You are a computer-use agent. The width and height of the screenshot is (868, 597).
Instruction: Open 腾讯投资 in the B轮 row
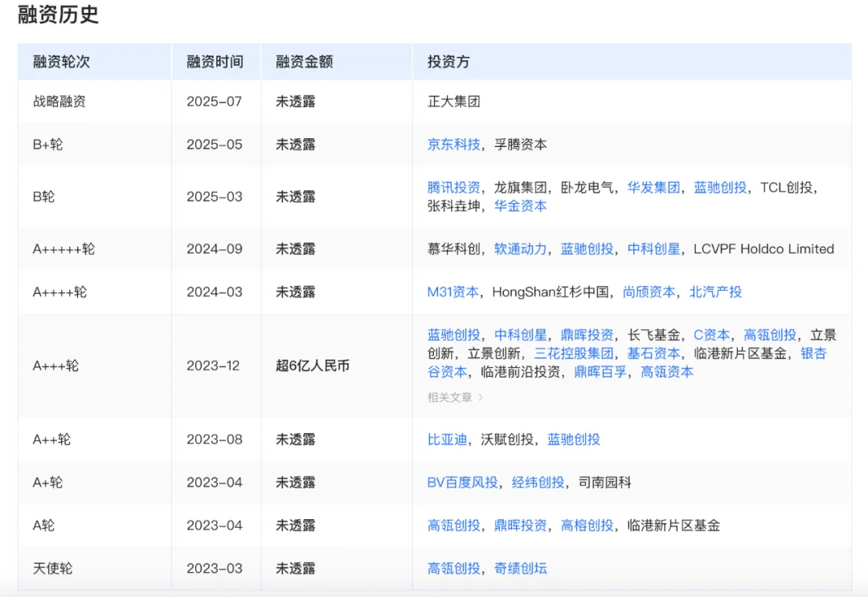pos(453,187)
